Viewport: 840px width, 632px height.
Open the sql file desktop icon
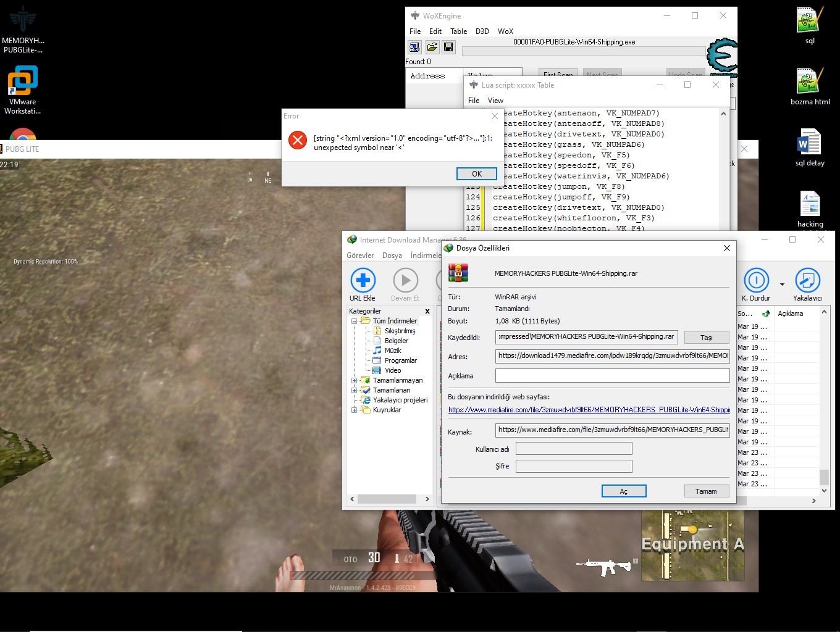[x=810, y=25]
